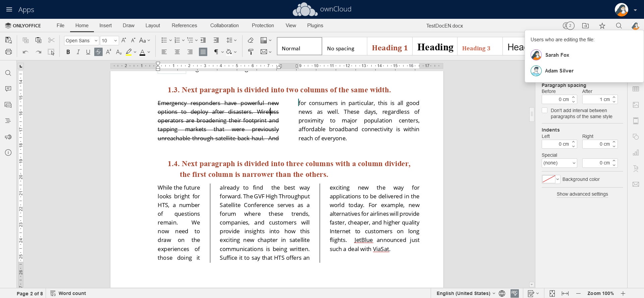This screenshot has width=644, height=298.
Task: Open the Open Sans font name dropdown
Action: [x=82, y=41]
